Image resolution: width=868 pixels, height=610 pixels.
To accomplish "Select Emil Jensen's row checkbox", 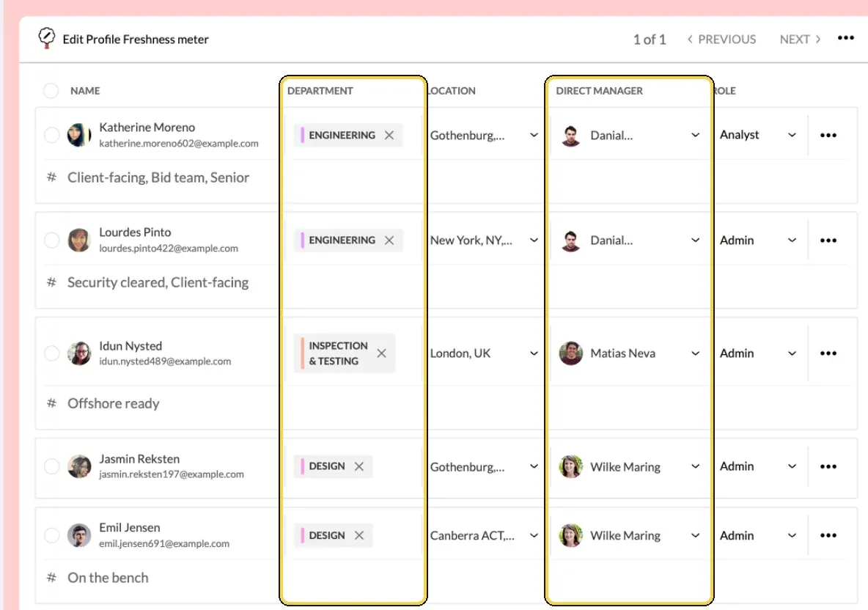I will [x=51, y=535].
